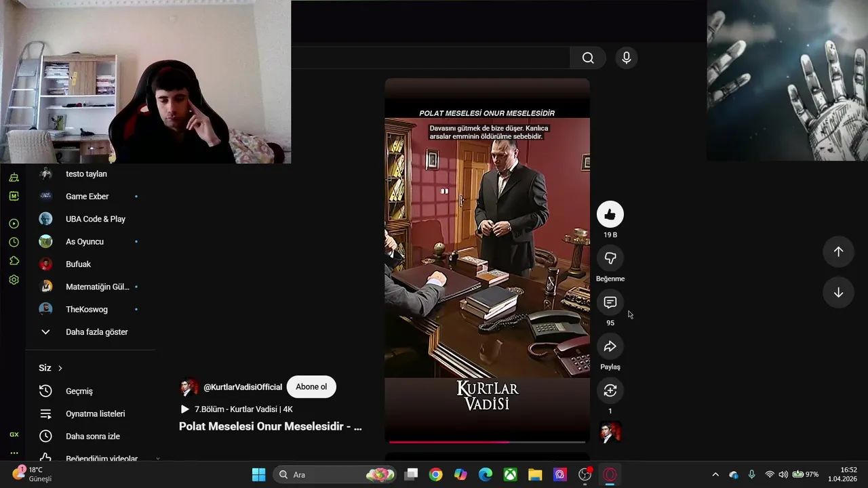Open linked video 7.Bölüm - Kurtlar Vadisi | 4K
The image size is (868, 488).
tap(237, 409)
